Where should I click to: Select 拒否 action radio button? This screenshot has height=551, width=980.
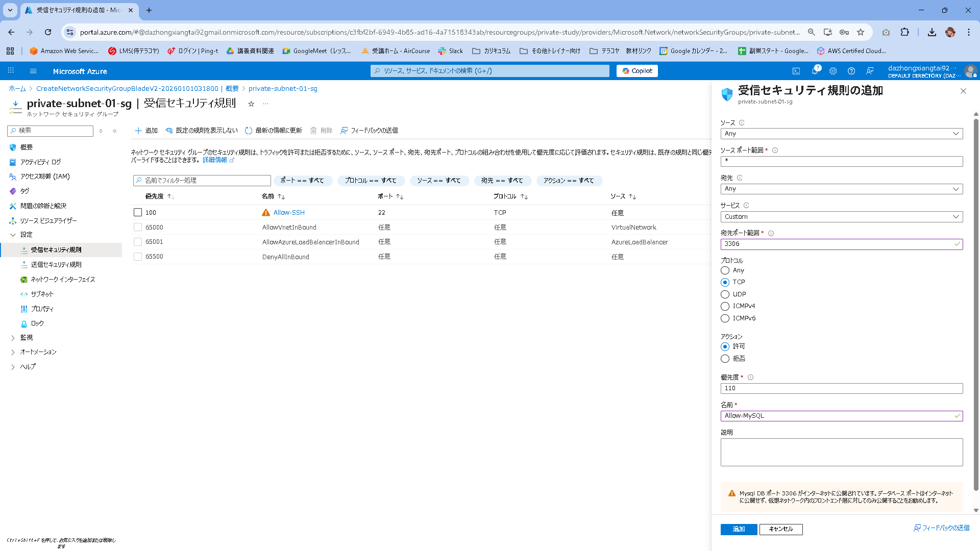pos(725,359)
